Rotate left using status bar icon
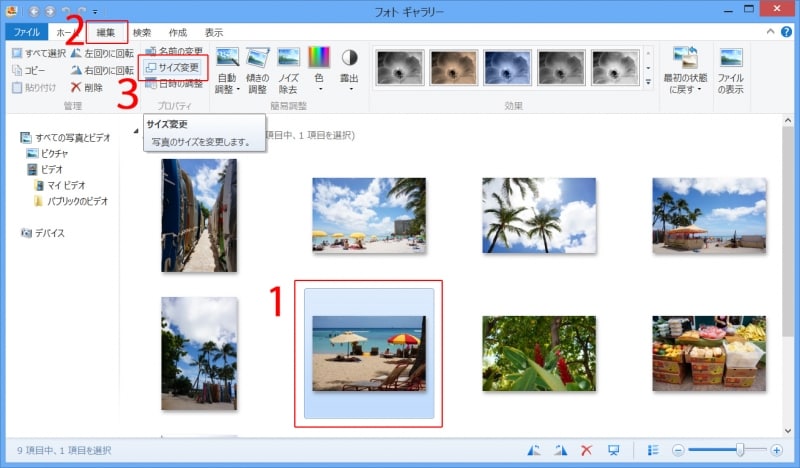 coord(534,451)
